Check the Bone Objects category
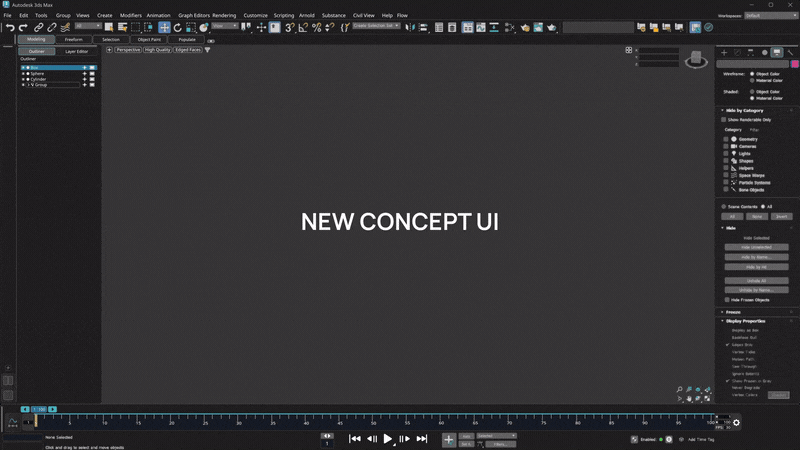Screen dimensions: 800x450 (x=726, y=190)
